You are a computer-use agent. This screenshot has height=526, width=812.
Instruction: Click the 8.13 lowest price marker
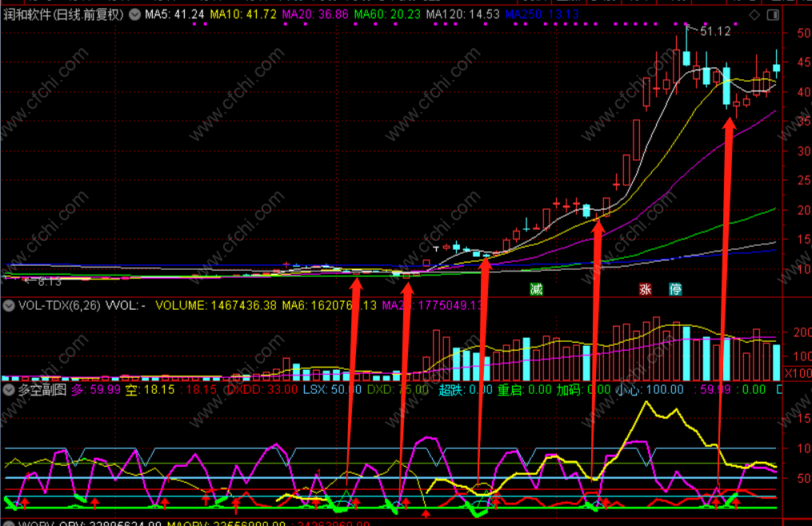49,282
